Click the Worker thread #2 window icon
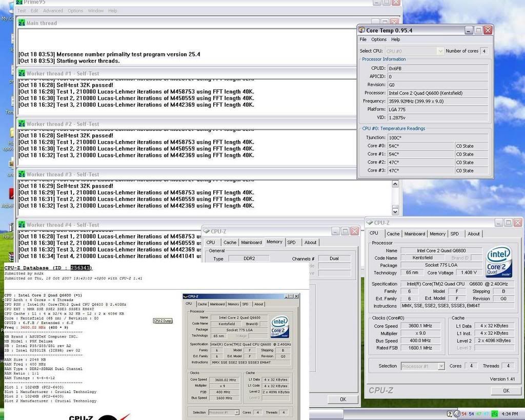The height and width of the screenshot is (420, 525). pyautogui.click(x=22, y=124)
